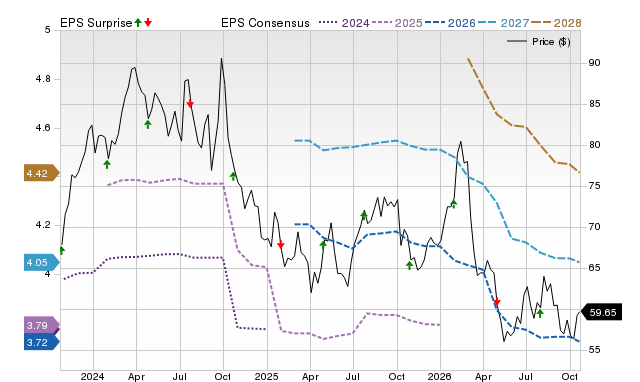Viewport: 640px width, 382px height.
Task: Click the red down arrow in EPS Surprise legend
Action: tap(148, 23)
